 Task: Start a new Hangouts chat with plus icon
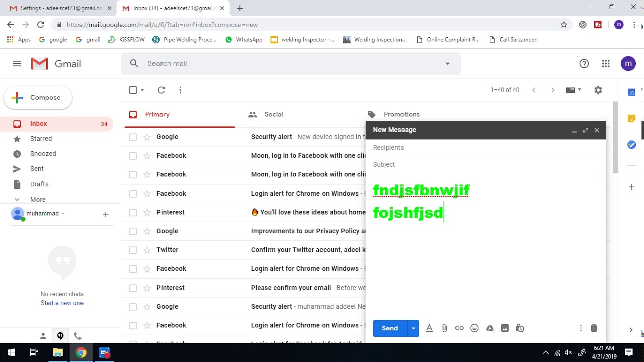tap(106, 215)
